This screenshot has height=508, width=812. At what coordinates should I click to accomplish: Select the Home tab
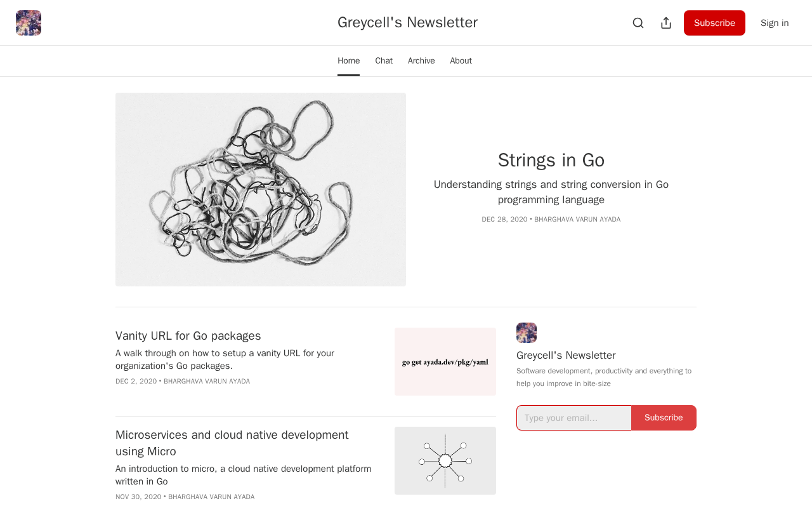348,61
